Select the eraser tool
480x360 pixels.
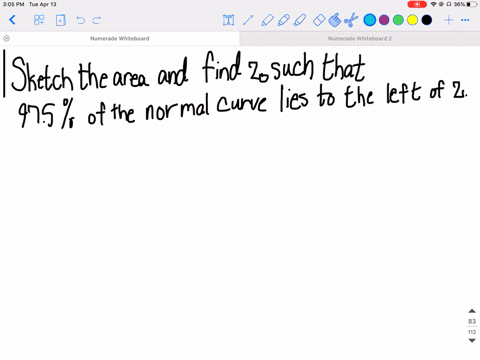[x=319, y=20]
